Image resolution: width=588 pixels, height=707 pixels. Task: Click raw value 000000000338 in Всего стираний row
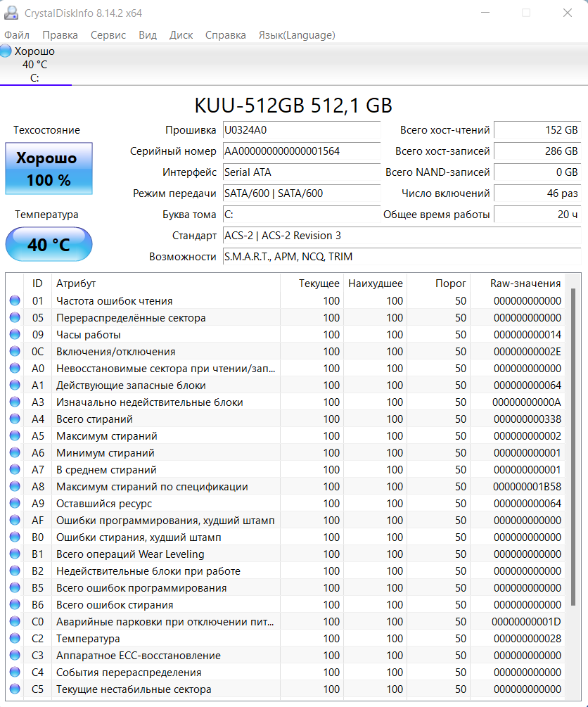coord(527,419)
